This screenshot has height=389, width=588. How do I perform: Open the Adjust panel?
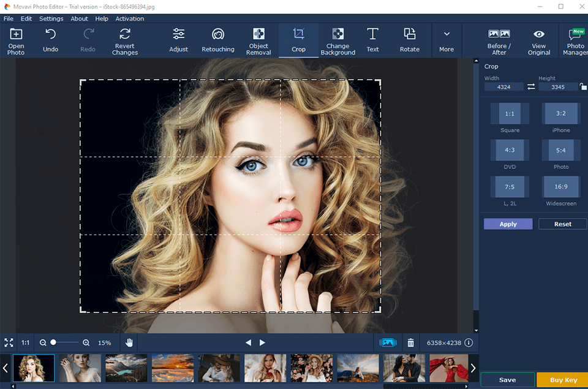coord(178,40)
